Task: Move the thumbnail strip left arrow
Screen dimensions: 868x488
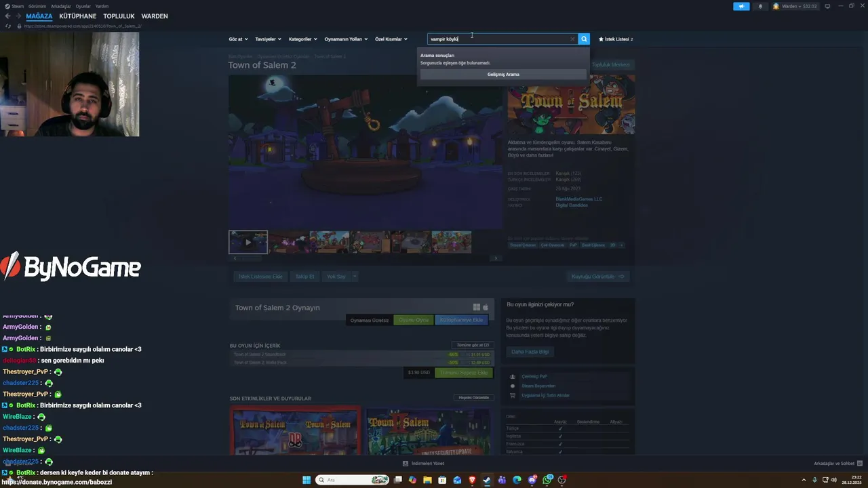Action: 235,258
